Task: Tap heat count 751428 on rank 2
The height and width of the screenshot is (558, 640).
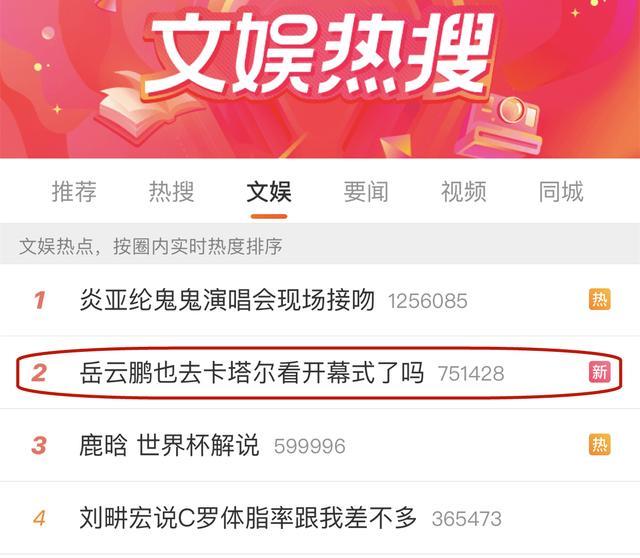Action: point(471,373)
